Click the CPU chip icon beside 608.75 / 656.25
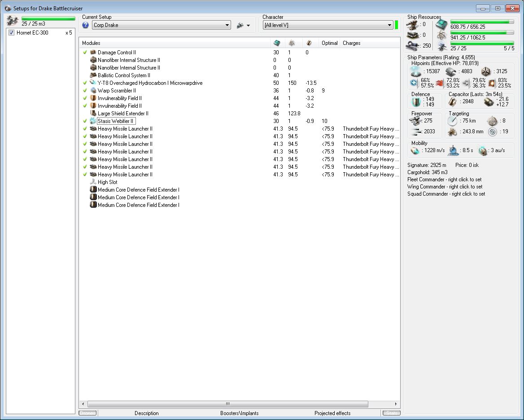Image resolution: width=524 pixels, height=420 pixels. pos(441,25)
